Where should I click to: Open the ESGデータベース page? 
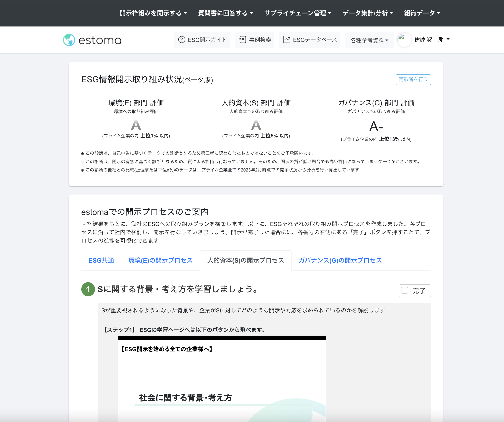[x=309, y=40]
